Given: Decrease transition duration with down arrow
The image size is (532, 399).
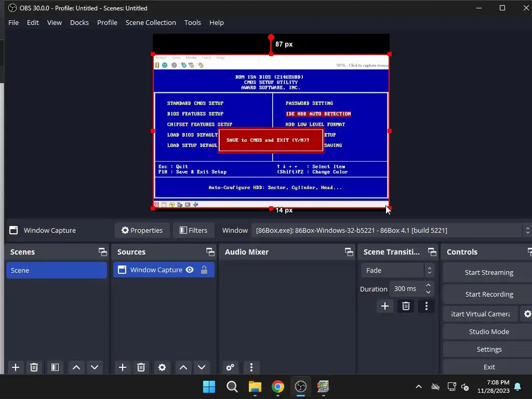Looking at the screenshot, I should pos(428,292).
